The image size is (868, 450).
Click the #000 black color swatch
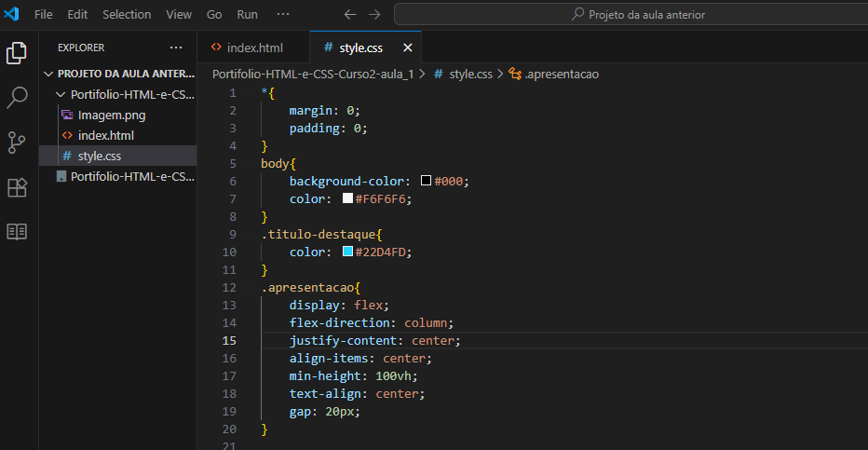point(426,181)
